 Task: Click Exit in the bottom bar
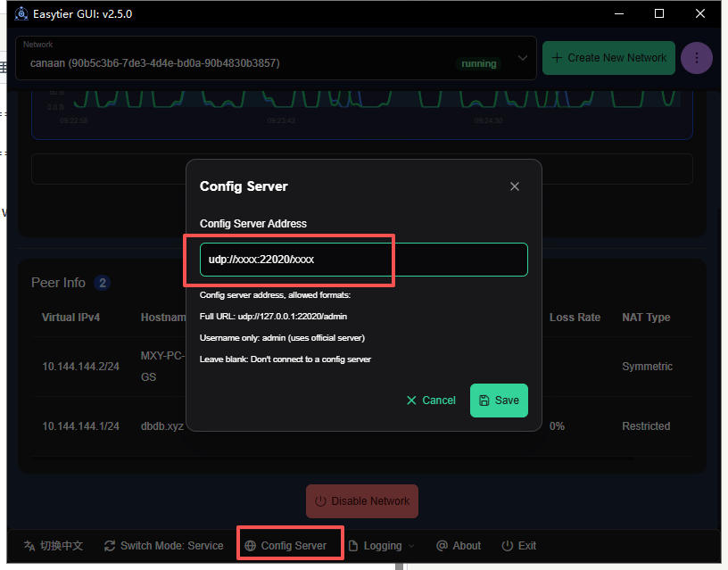click(518, 546)
